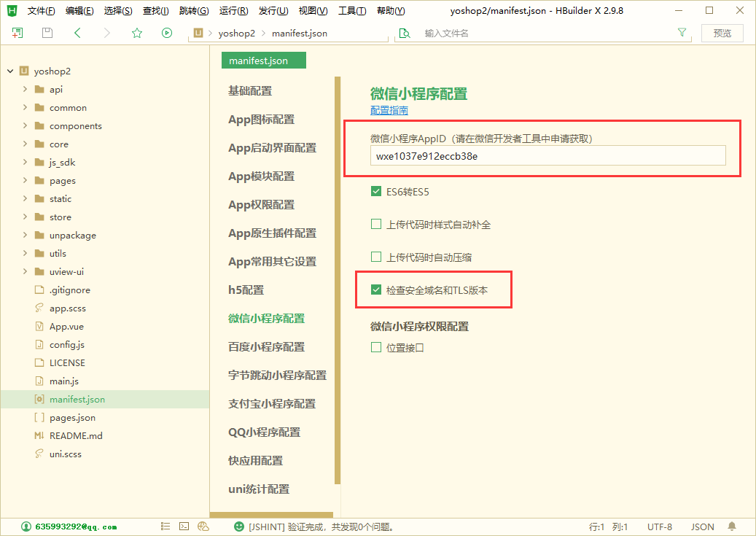The image size is (756, 536).
Task: Go back with the left arrow icon
Action: (77, 33)
